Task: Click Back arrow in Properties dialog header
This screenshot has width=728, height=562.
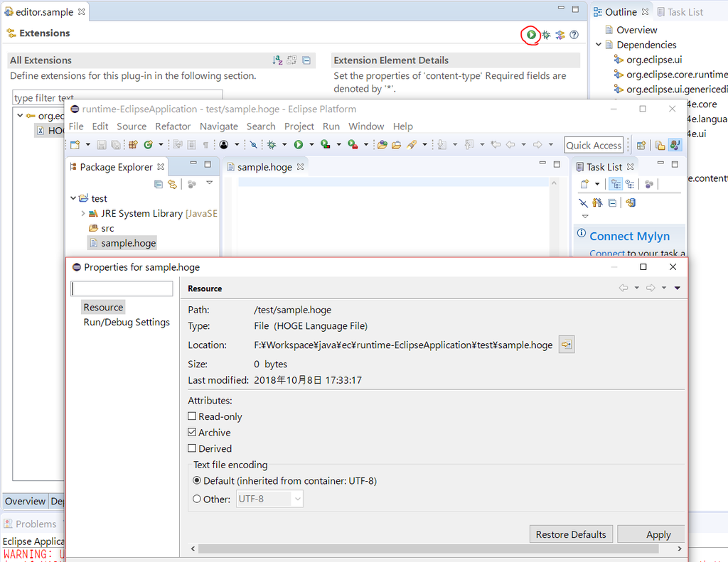Action: coord(623,288)
